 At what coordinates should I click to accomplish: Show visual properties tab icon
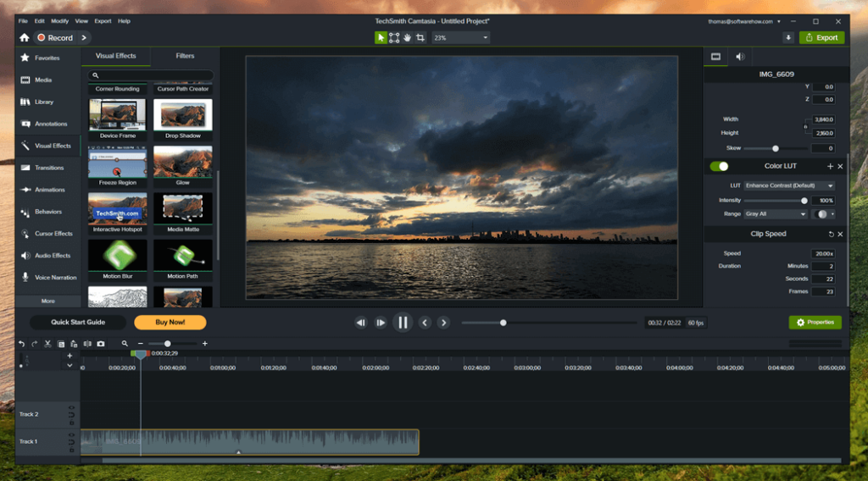(715, 57)
